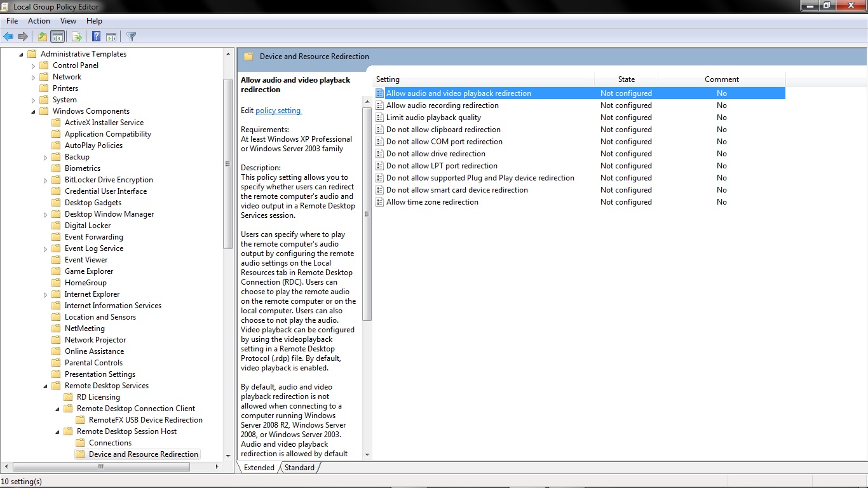Select Game Explorer in the tree
The width and height of the screenshot is (868, 488).
pyautogui.click(x=89, y=271)
